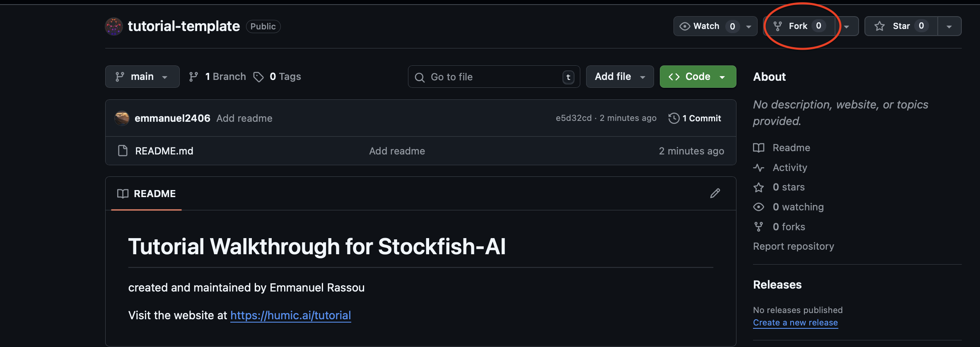Screen dimensions: 980x347
Task: Click the Readme book icon in About section
Action: coord(758,147)
